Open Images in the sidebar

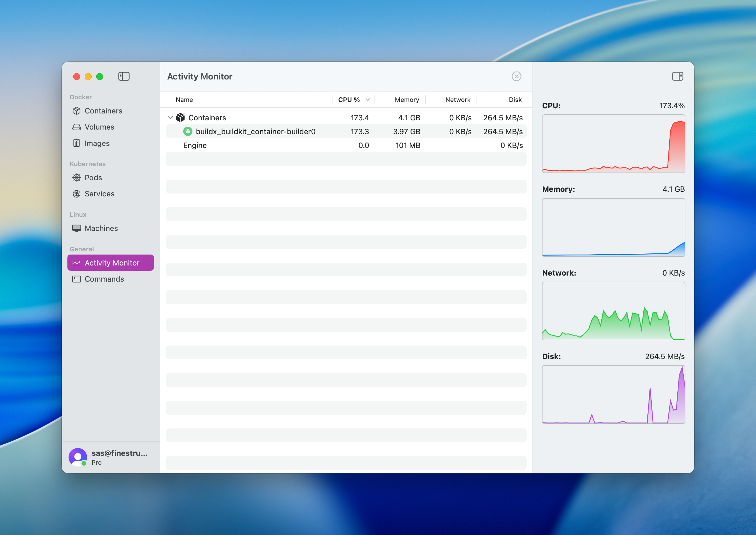[x=110, y=143]
